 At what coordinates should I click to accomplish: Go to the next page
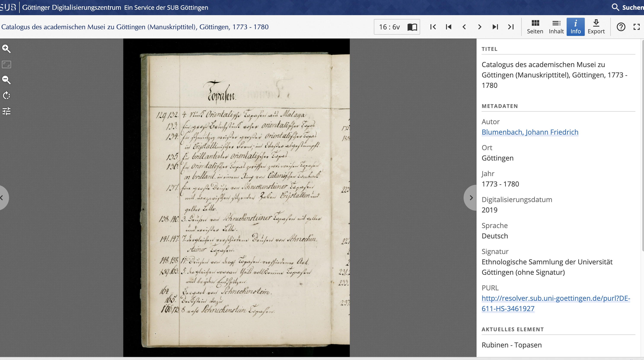coord(480,27)
